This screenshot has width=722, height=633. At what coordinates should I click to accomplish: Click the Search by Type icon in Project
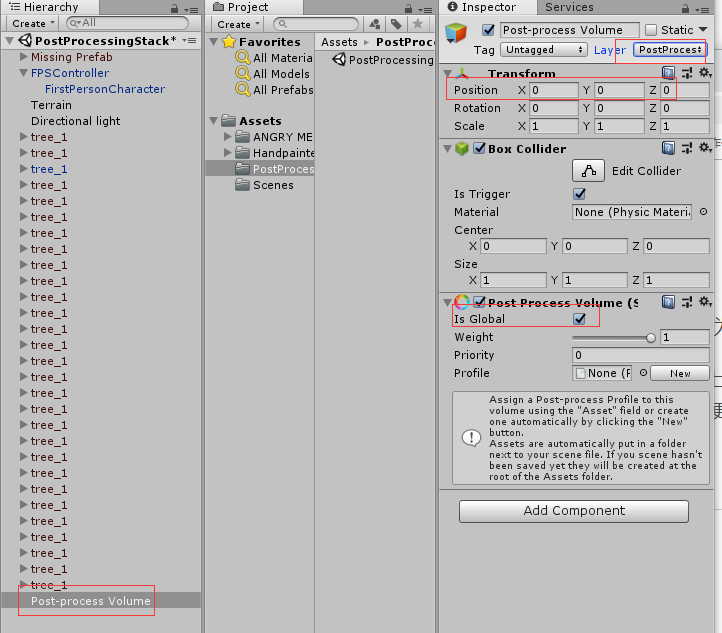click(x=375, y=24)
